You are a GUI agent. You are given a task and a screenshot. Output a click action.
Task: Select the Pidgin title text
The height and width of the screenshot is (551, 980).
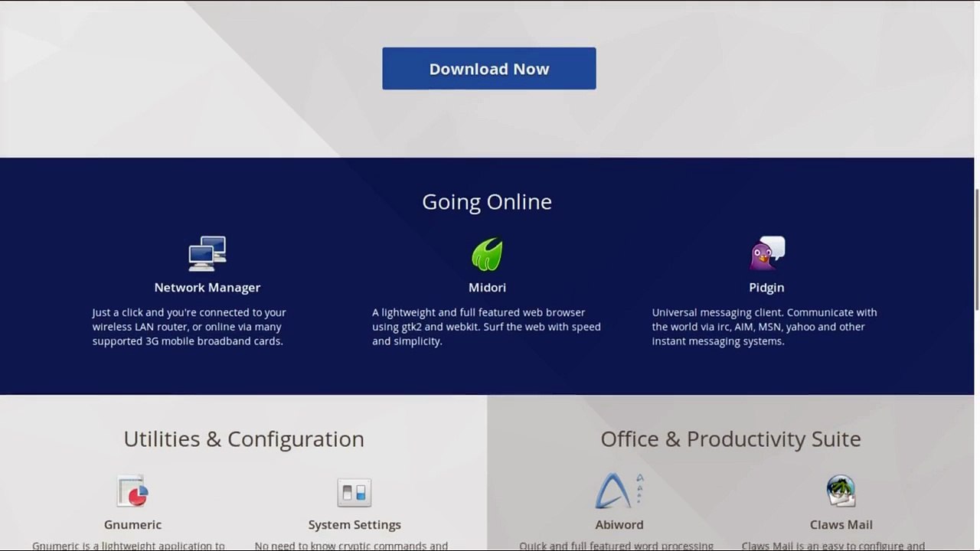[x=766, y=288]
